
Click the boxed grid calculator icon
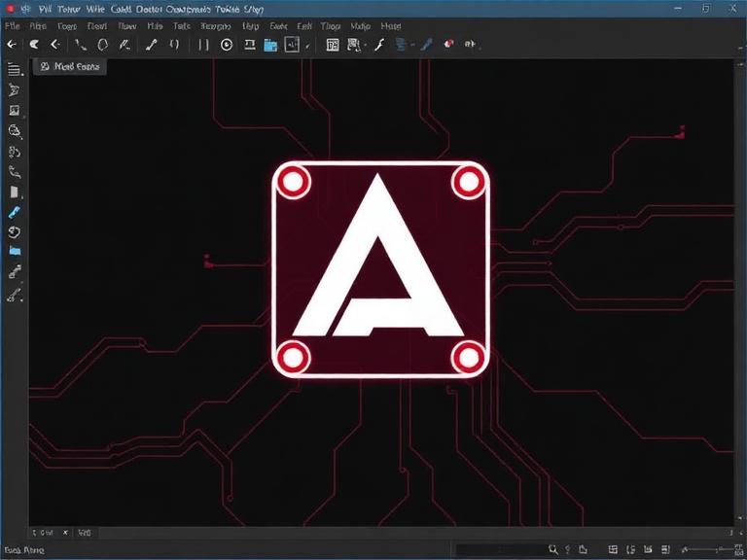[x=333, y=45]
